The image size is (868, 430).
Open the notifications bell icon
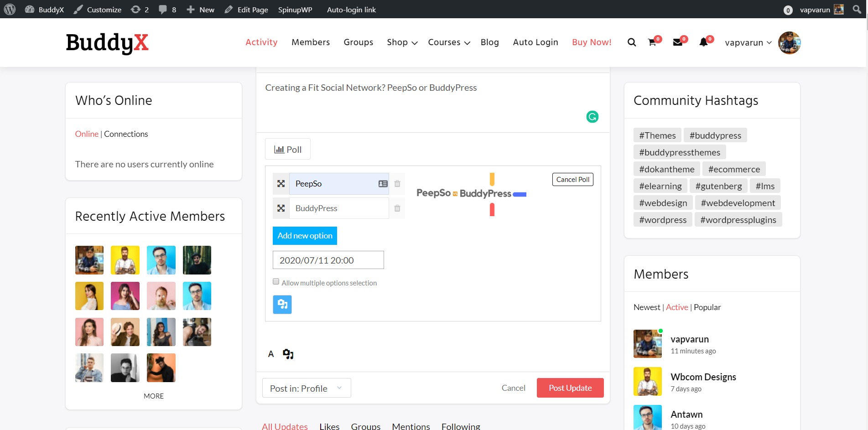click(703, 42)
